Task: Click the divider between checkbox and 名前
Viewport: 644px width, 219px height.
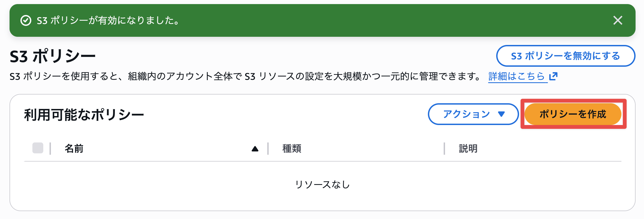Action: click(x=50, y=149)
